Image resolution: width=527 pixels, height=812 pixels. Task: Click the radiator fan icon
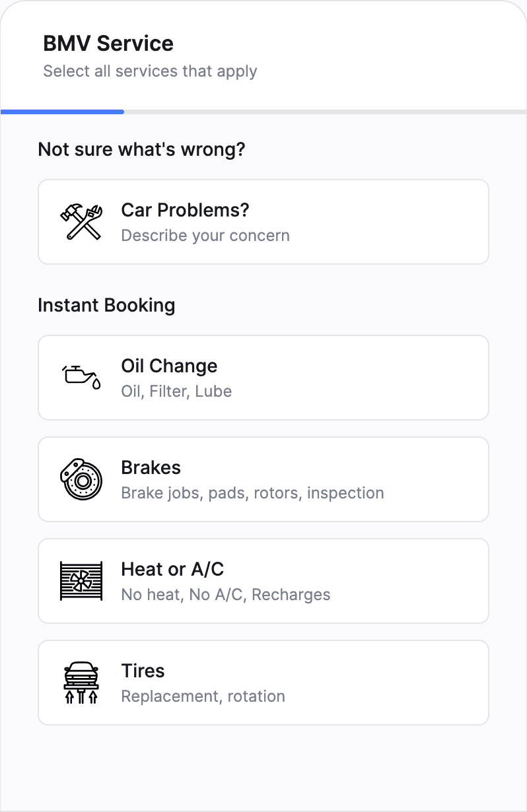coord(81,581)
